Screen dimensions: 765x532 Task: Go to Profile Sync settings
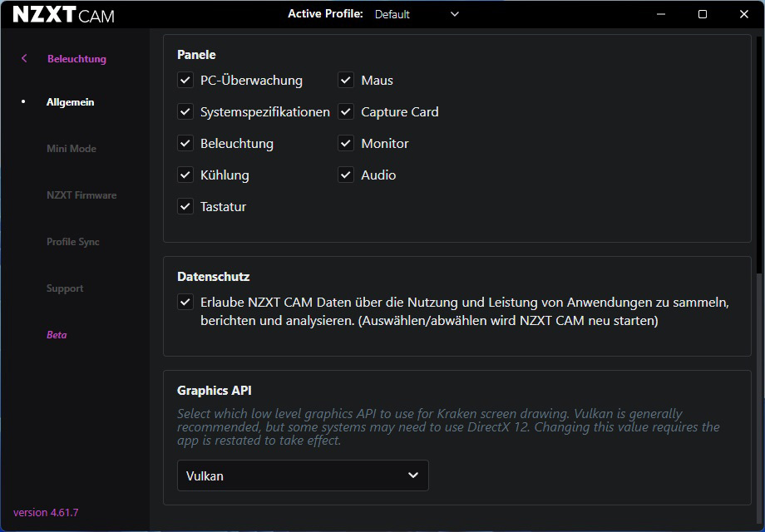73,242
